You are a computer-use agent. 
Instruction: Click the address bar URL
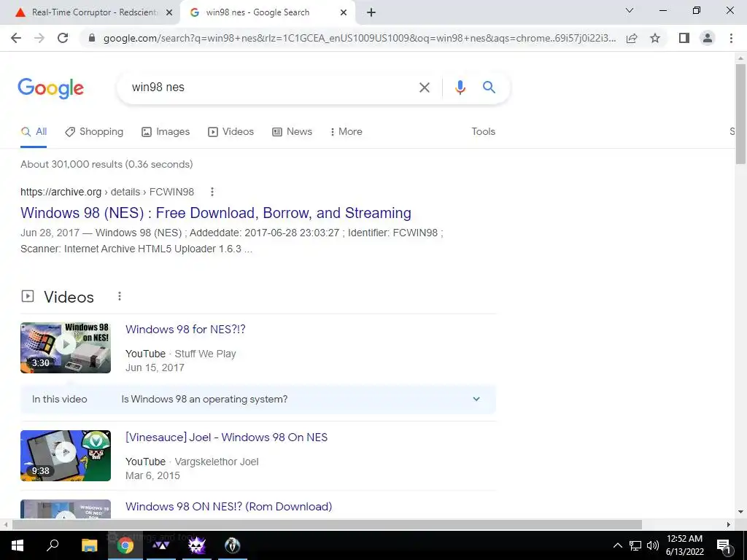tap(360, 38)
